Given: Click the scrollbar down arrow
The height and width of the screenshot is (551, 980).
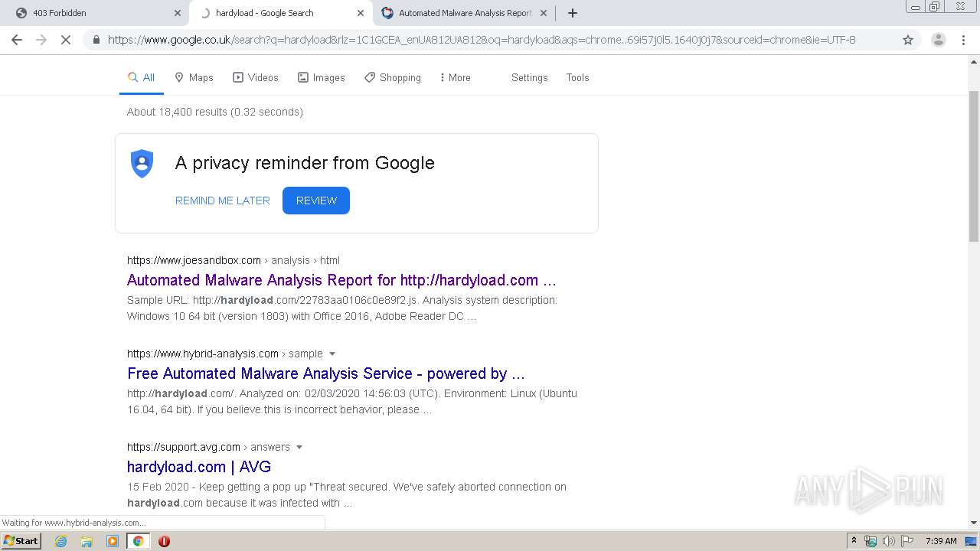Looking at the screenshot, I should point(974,523).
